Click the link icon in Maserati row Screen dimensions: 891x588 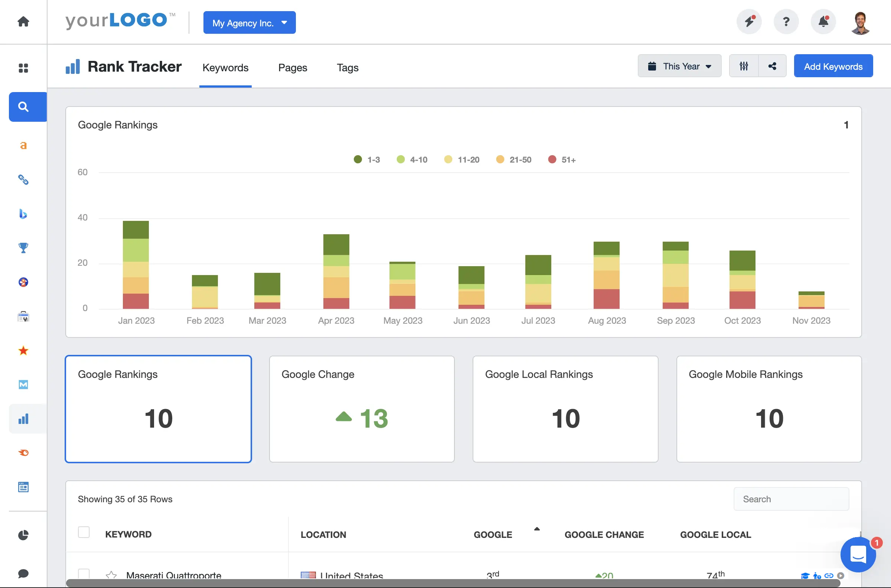pos(829,576)
